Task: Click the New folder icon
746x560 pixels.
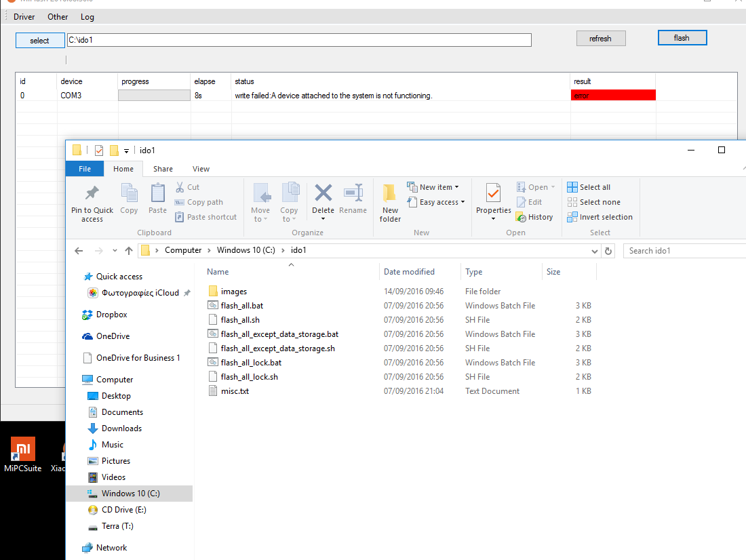Action: [x=390, y=194]
